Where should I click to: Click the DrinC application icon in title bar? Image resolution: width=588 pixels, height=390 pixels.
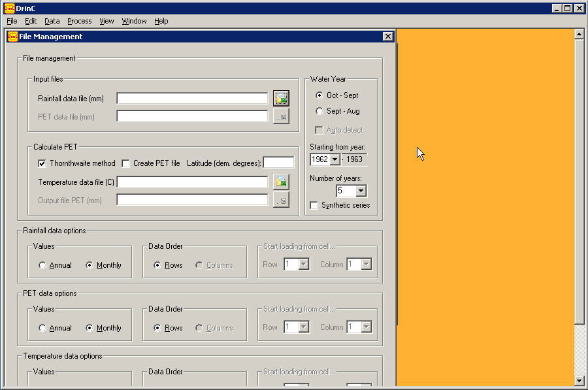point(9,8)
